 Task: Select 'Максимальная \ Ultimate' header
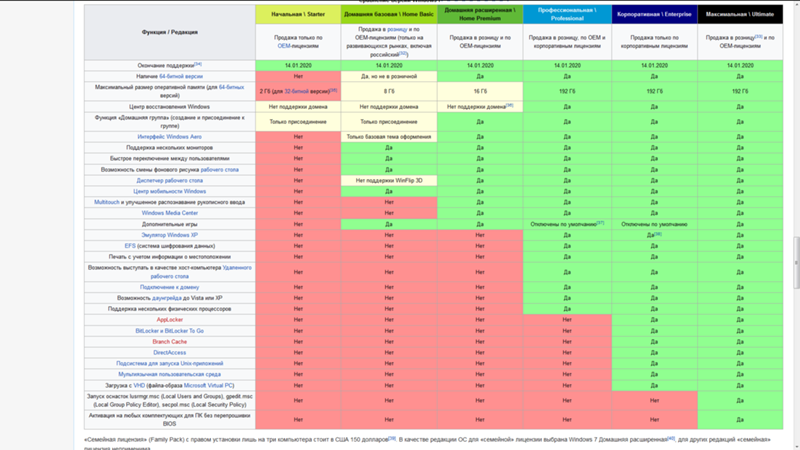coord(740,14)
